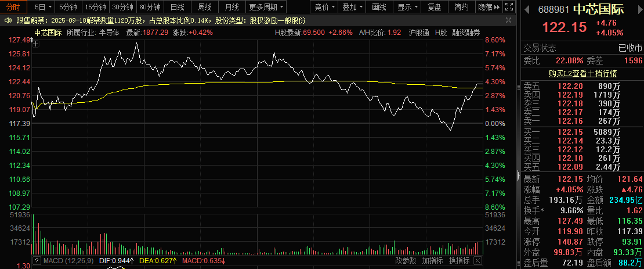The image size is (644, 269).
Task: Collapse the right quote panel handle
Action: click(x=518, y=177)
